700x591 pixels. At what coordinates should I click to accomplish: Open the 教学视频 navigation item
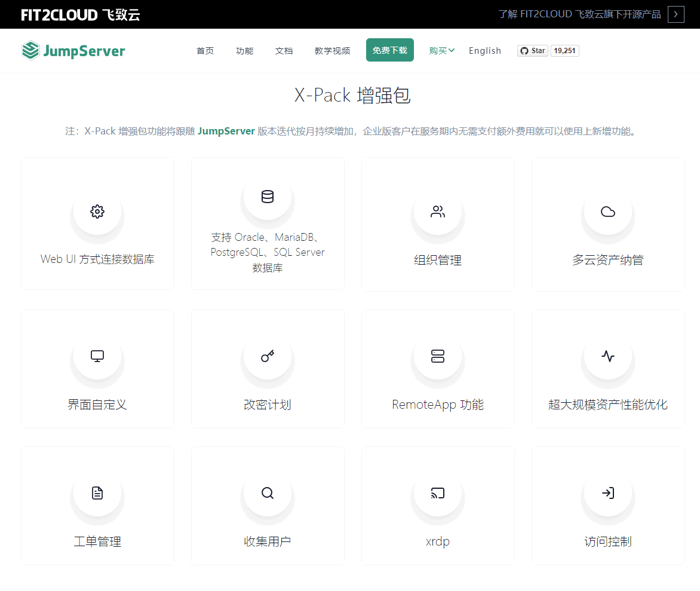(x=332, y=50)
